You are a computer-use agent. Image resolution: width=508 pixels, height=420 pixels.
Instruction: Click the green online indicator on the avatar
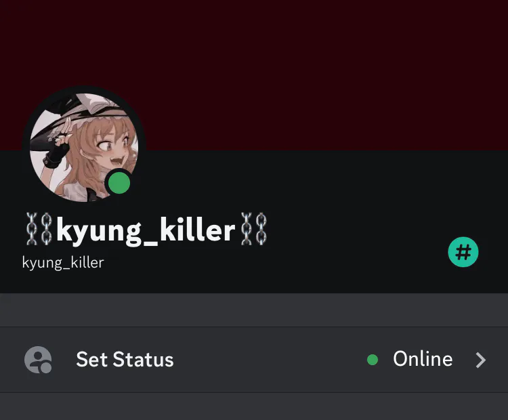pos(119,183)
